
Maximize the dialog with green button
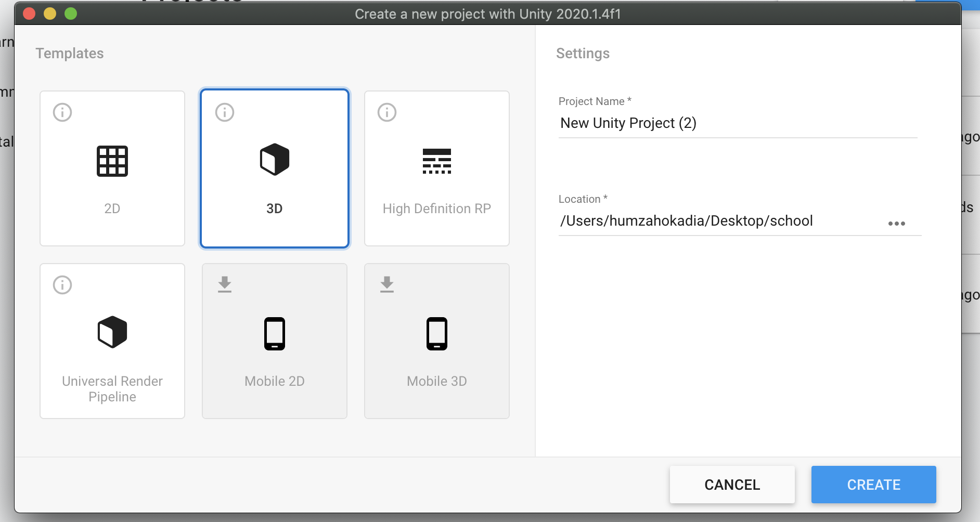coord(71,14)
